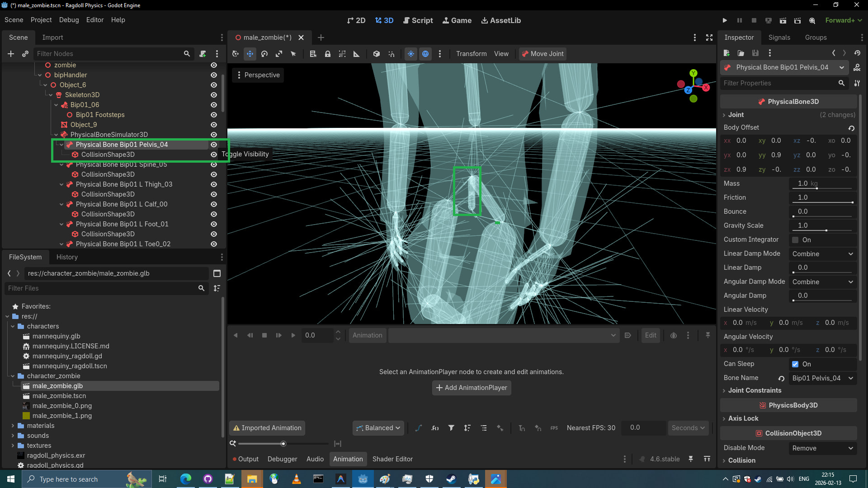Image resolution: width=868 pixels, height=488 pixels.
Task: Collapse the character_zombie folder
Action: (13, 376)
